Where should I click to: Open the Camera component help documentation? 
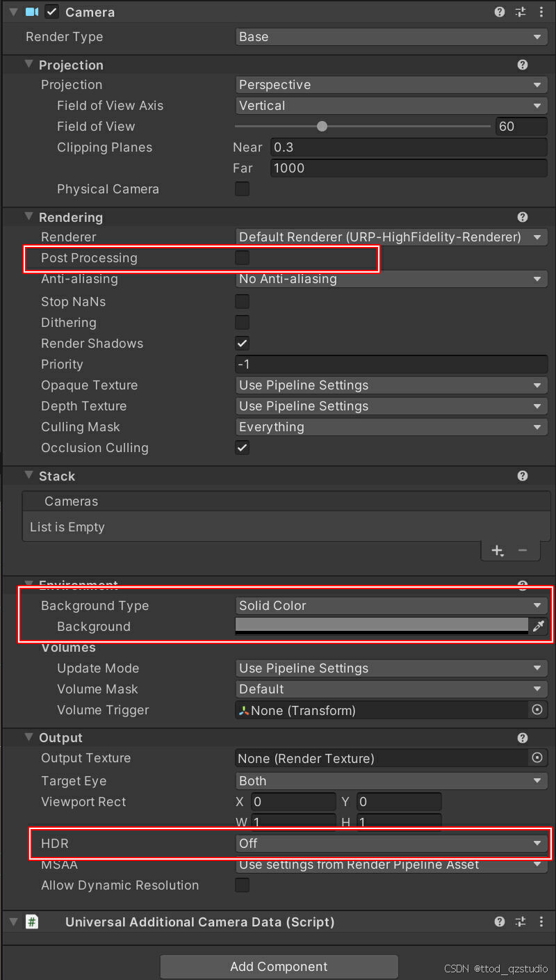tap(499, 12)
